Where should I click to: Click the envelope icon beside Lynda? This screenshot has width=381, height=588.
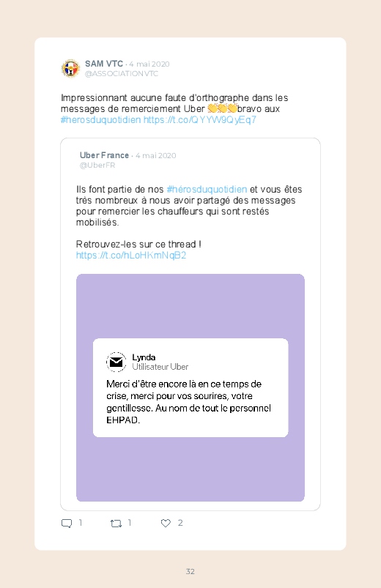pos(116,362)
